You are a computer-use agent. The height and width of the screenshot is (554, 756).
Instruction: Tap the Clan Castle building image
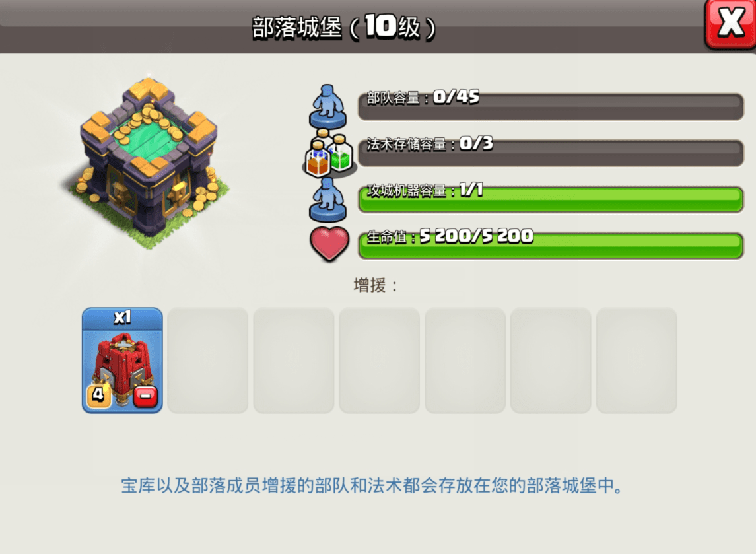point(147,163)
